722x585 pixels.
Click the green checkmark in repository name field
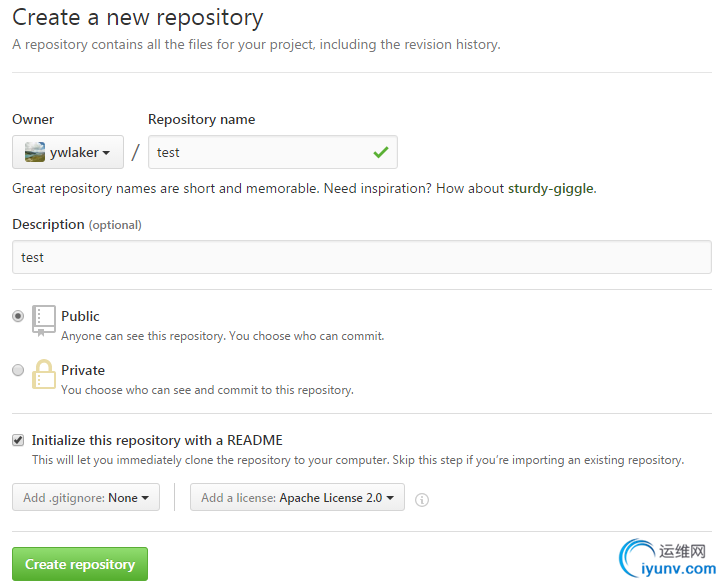pyautogui.click(x=381, y=152)
